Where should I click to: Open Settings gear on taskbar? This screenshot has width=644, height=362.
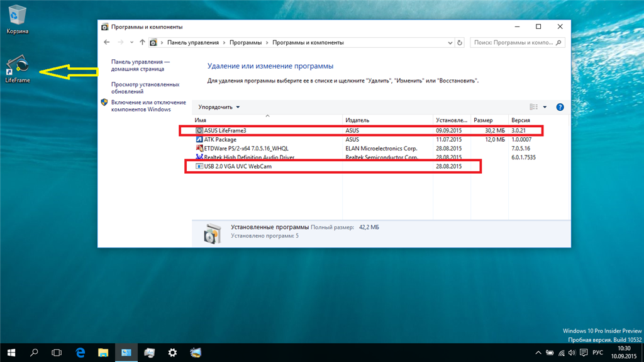pyautogui.click(x=172, y=353)
